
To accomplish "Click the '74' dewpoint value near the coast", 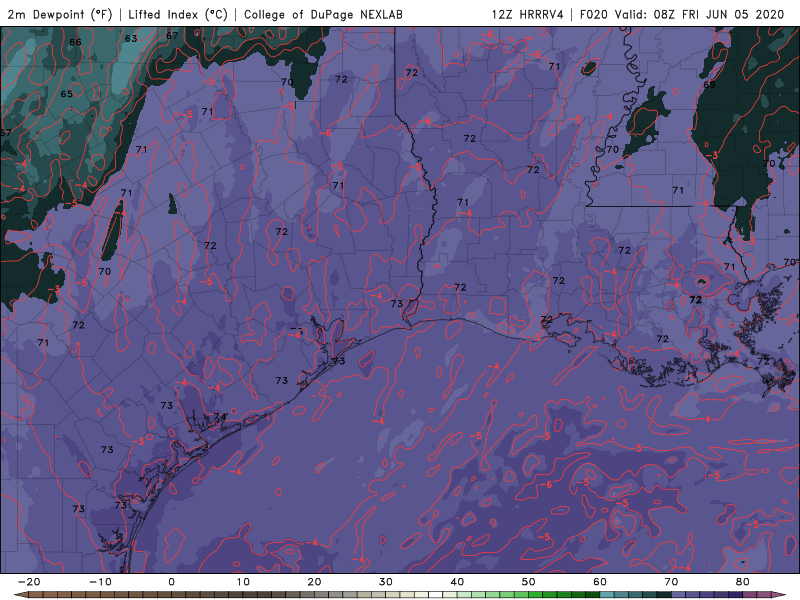I will [x=220, y=417].
